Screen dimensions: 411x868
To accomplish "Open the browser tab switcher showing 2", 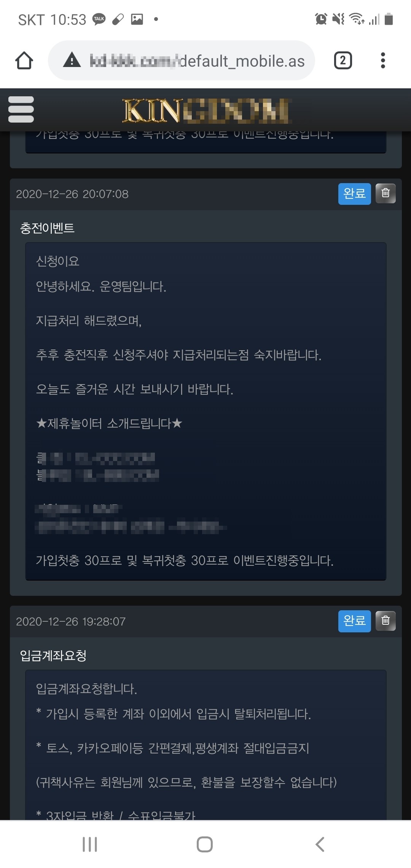I will pyautogui.click(x=343, y=61).
